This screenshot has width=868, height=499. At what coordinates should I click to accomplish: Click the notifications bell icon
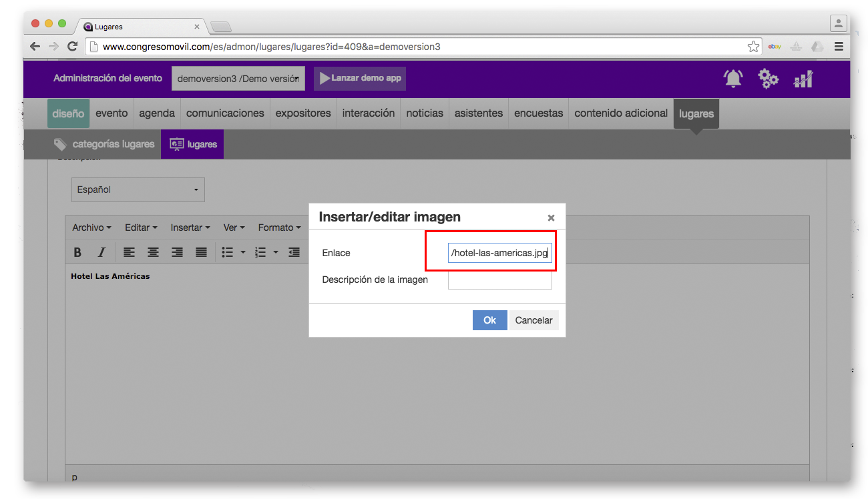(x=733, y=79)
